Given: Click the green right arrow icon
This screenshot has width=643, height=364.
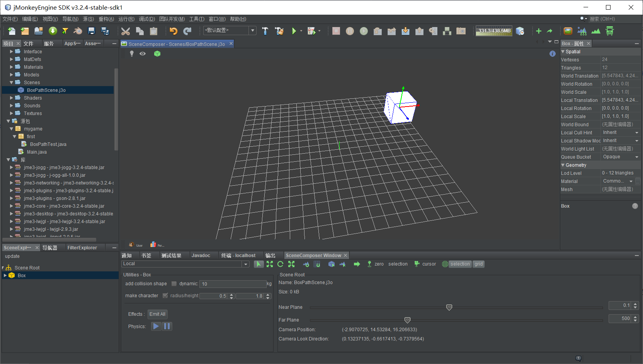Looking at the screenshot, I should pyautogui.click(x=357, y=264).
